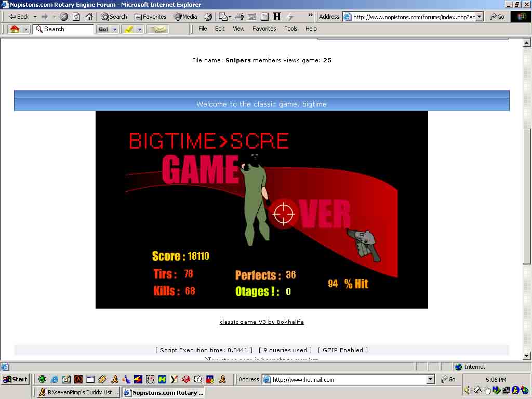Open the browser address bar dropdown

tap(479, 17)
